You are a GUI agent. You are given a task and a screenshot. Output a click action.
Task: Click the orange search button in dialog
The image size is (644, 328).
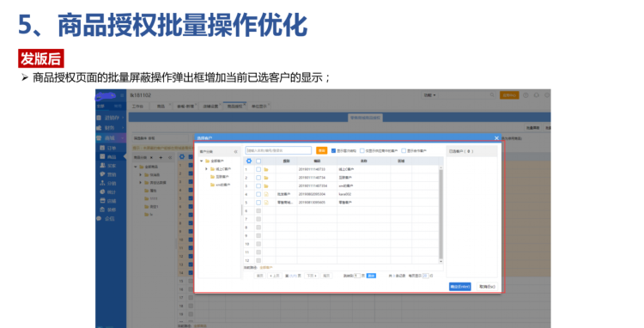[322, 150]
